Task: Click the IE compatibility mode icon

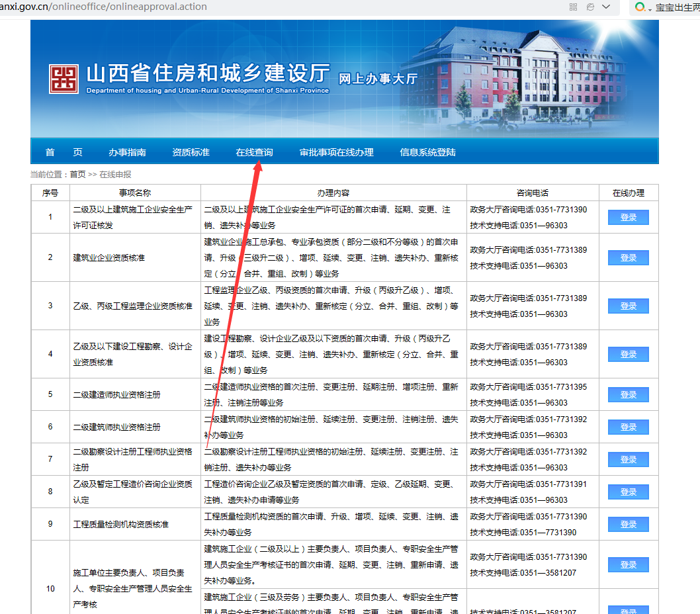Action: point(590,7)
